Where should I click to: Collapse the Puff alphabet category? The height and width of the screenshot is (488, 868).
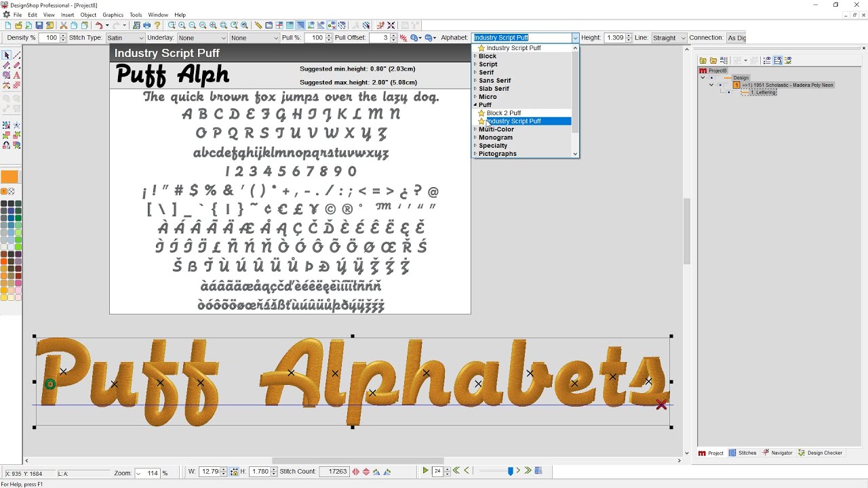coord(475,105)
